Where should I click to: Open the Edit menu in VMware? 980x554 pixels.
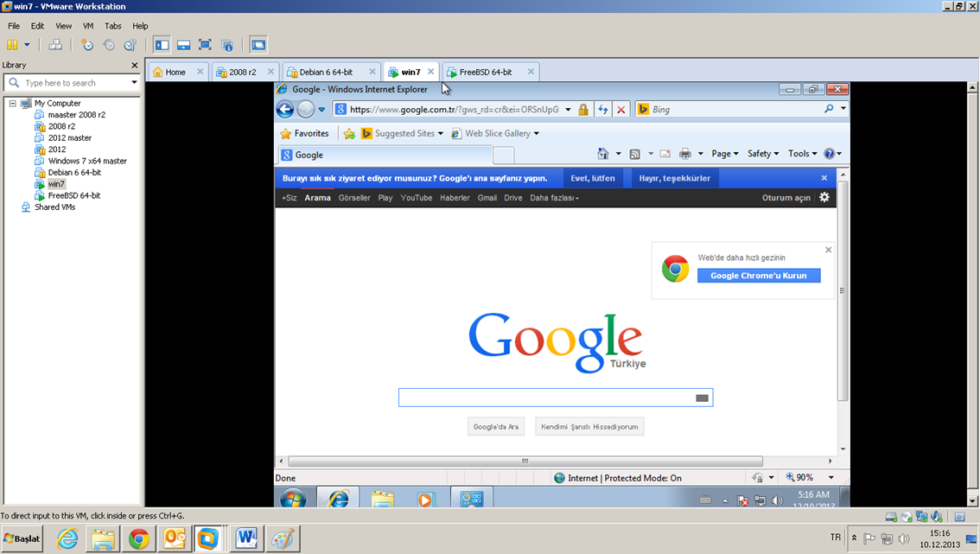(x=37, y=26)
